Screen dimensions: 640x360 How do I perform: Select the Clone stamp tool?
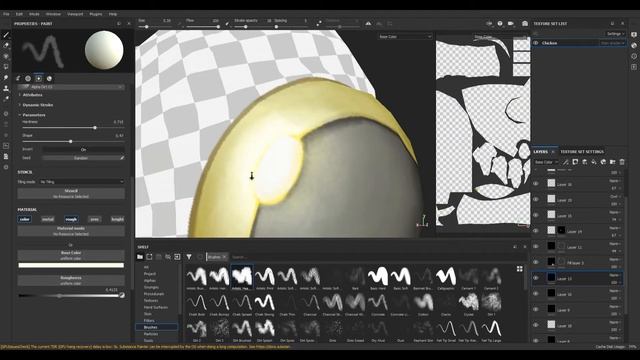(6, 88)
